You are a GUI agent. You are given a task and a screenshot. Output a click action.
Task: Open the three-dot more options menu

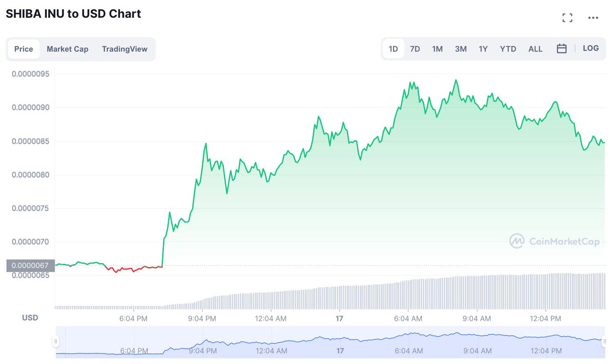[x=593, y=17]
